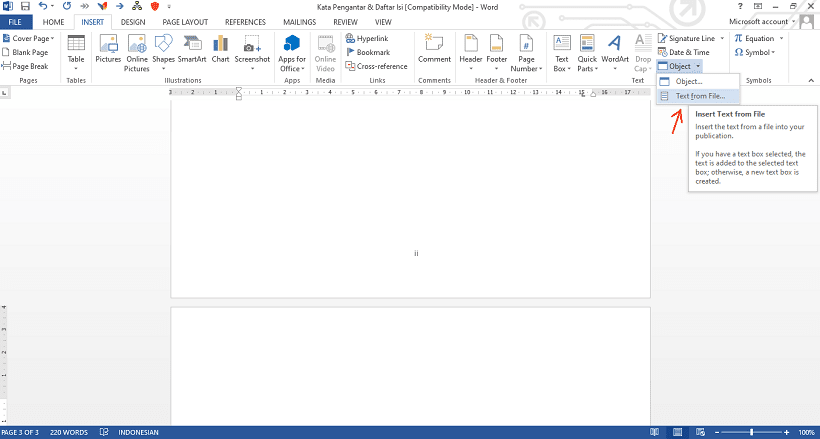Insert WordArt text
The height and width of the screenshot is (439, 820).
click(x=615, y=53)
